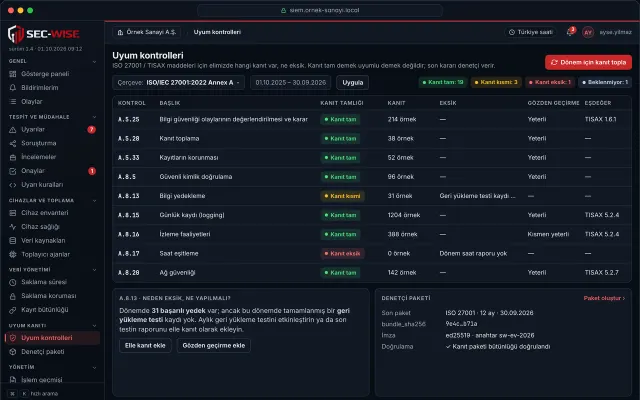This screenshot has height=400, width=640.
Task: Open Saklama süresi clock icon
Action: [x=13, y=282]
